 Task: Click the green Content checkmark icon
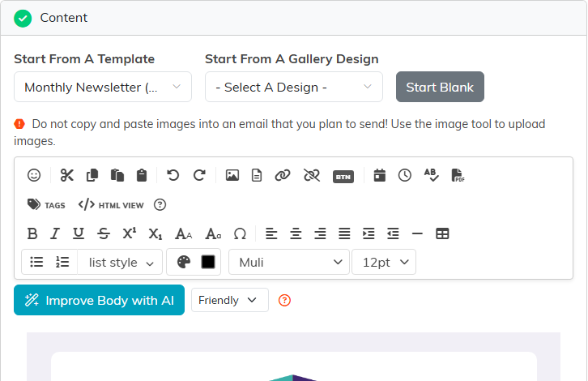(x=23, y=18)
